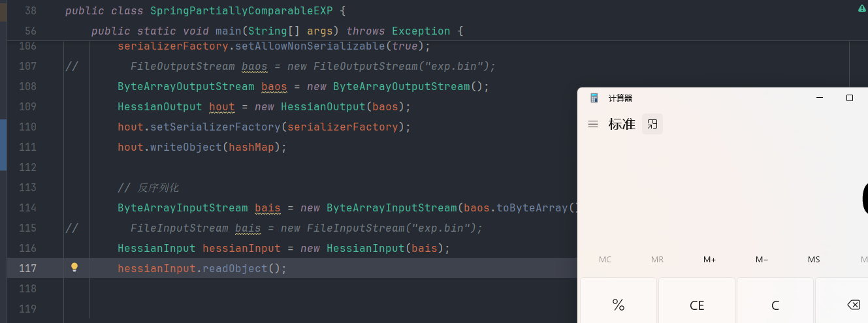This screenshot has width=868, height=323.
Task: Click the disabled MC memory clear button
Action: coord(605,260)
